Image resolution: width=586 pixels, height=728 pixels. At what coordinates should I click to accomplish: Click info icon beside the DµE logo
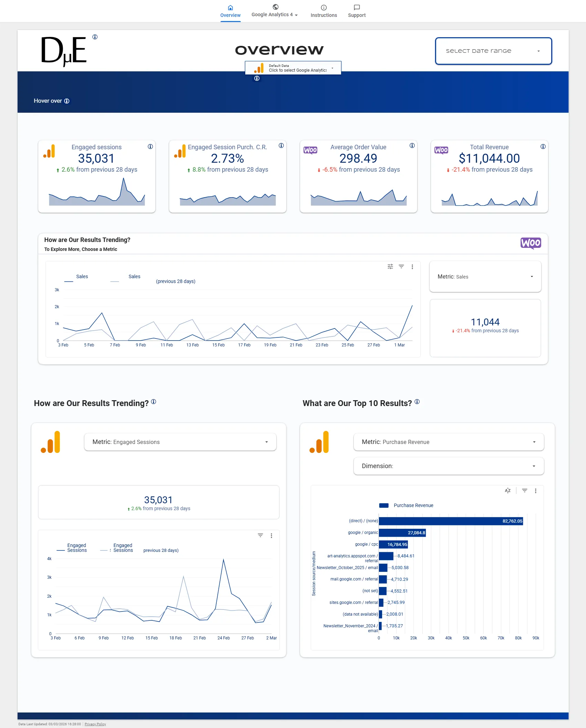pos(95,37)
